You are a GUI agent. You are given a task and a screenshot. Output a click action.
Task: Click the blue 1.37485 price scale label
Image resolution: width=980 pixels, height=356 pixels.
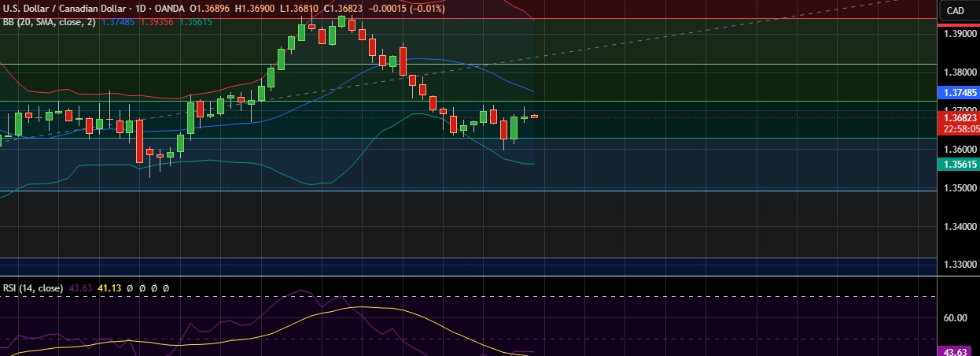(959, 92)
